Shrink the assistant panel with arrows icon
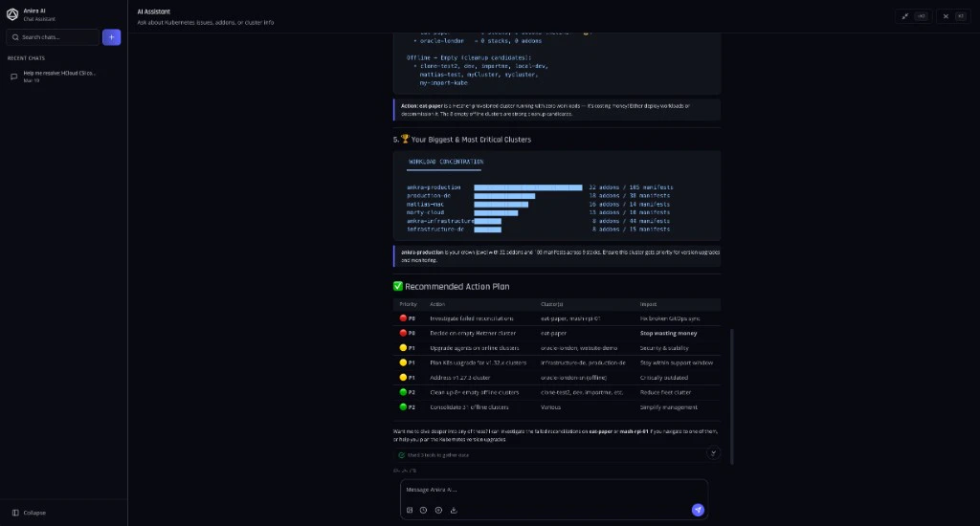Image resolution: width=980 pixels, height=526 pixels. point(904,16)
